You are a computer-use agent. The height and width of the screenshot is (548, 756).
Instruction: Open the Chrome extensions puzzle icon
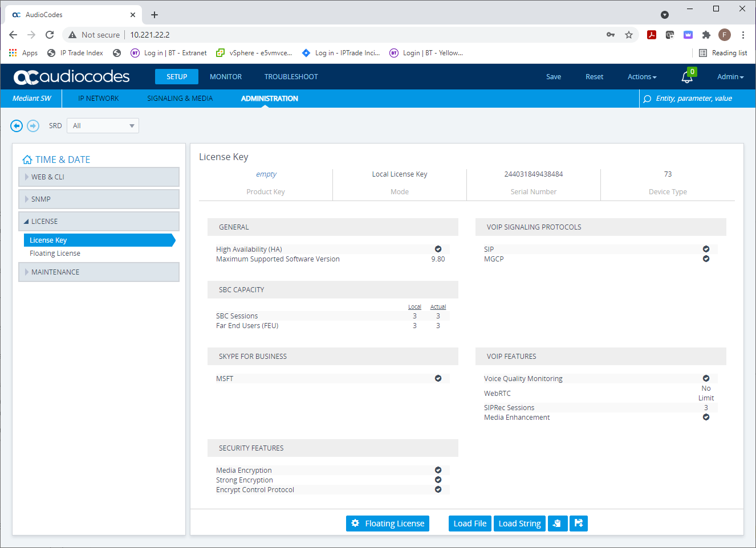point(706,35)
